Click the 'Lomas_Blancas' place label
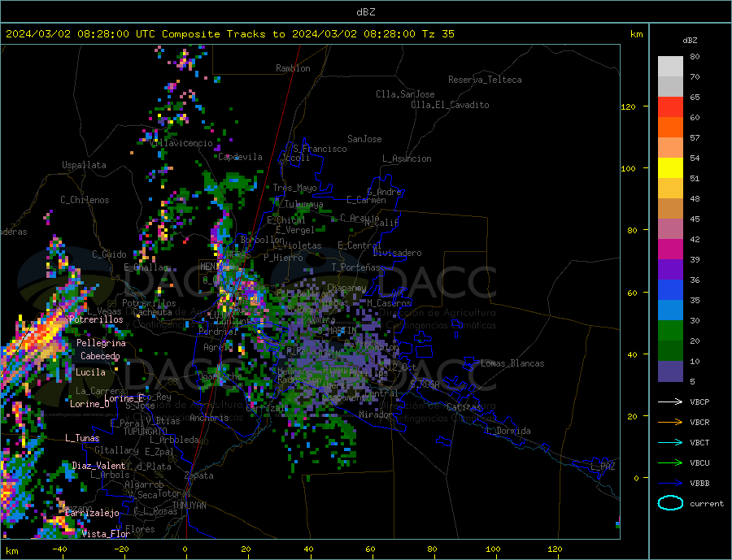The height and width of the screenshot is (560, 732). tap(512, 363)
